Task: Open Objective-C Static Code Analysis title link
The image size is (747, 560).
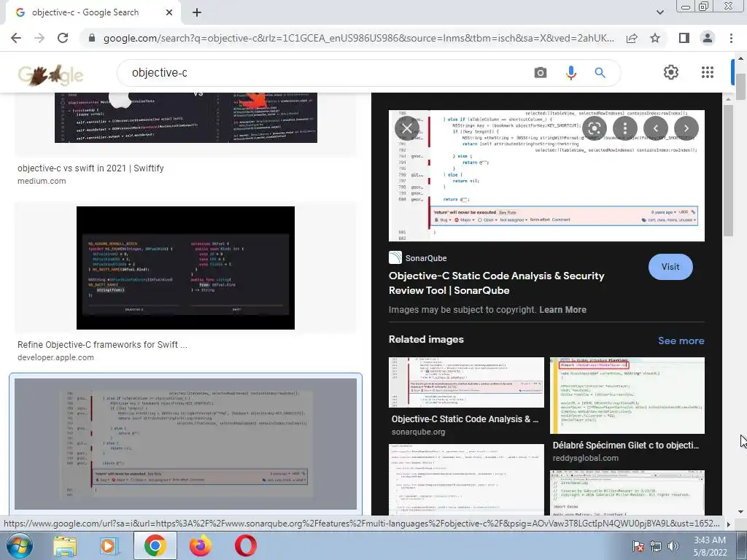Action: pyautogui.click(x=496, y=283)
